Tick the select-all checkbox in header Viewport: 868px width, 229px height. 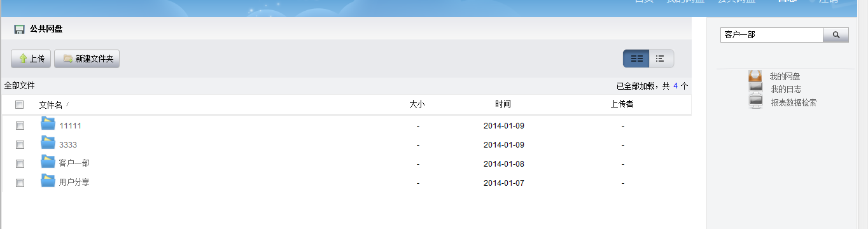pos(20,105)
